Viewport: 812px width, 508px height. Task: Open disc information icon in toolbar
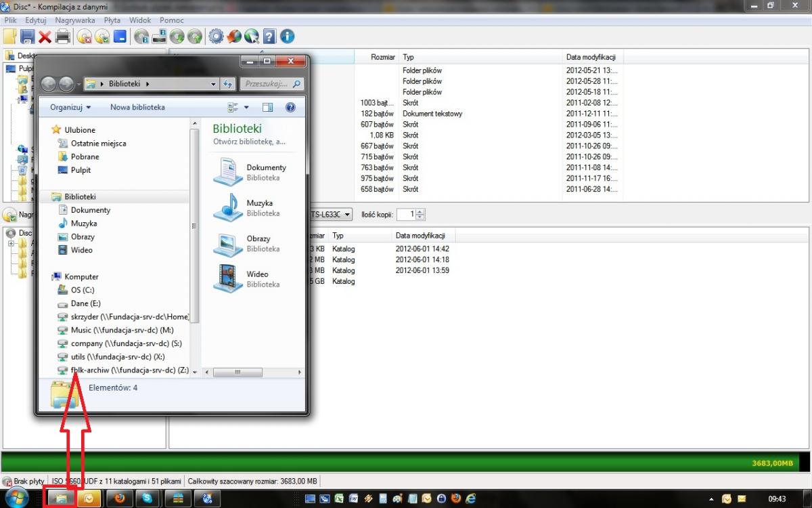[141, 37]
